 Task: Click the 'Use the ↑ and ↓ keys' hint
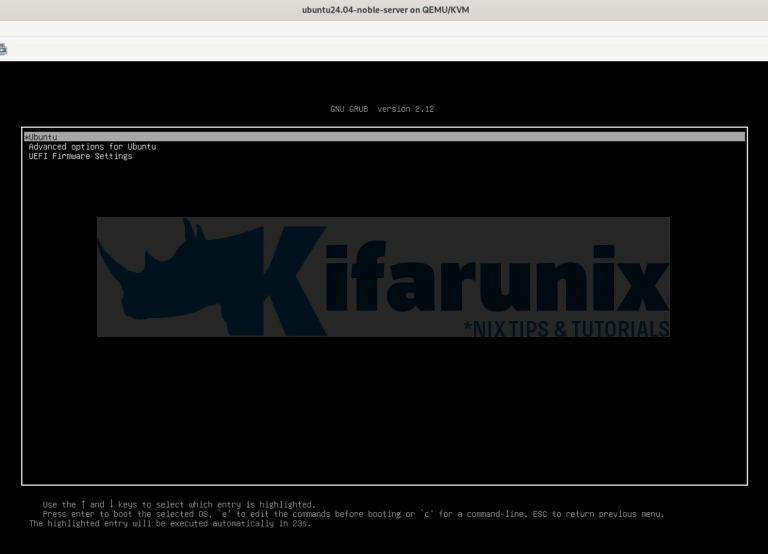tap(179, 505)
